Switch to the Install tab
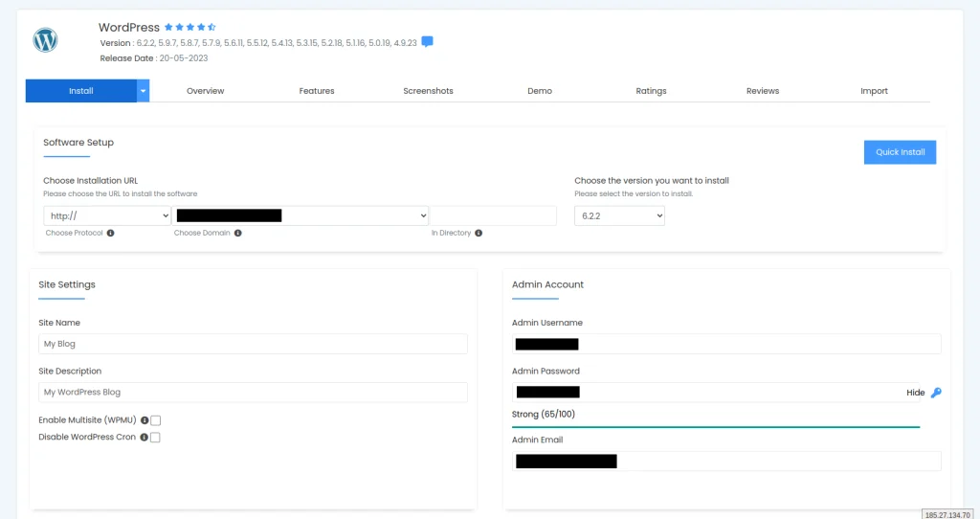This screenshot has height=519, width=980. (x=81, y=91)
